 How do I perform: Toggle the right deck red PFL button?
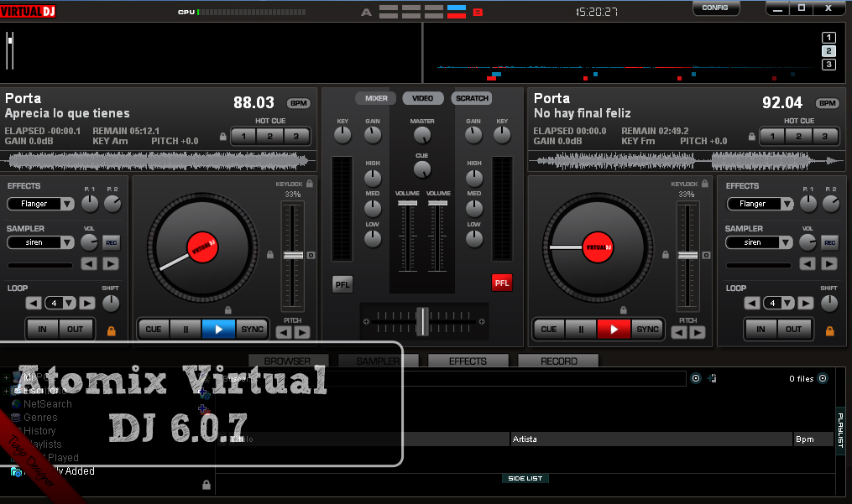501,283
